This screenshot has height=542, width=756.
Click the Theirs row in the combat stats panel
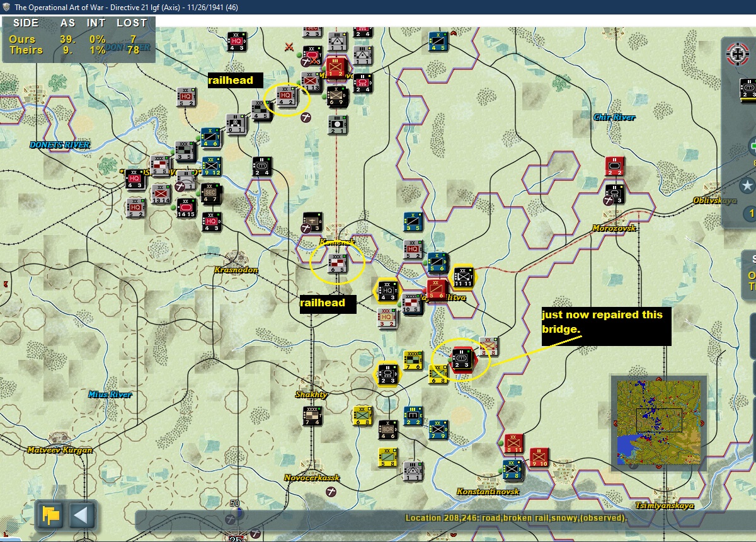point(77,50)
